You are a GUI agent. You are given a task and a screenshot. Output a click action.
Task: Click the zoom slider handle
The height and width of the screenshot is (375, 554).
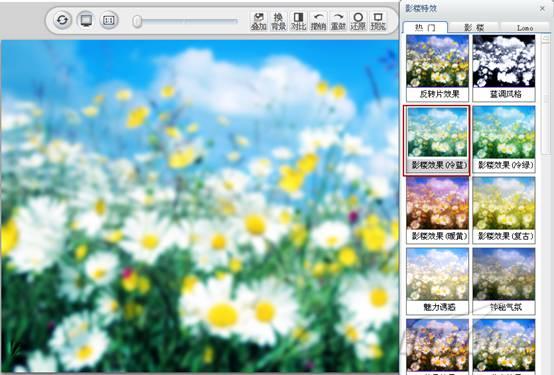(137, 21)
